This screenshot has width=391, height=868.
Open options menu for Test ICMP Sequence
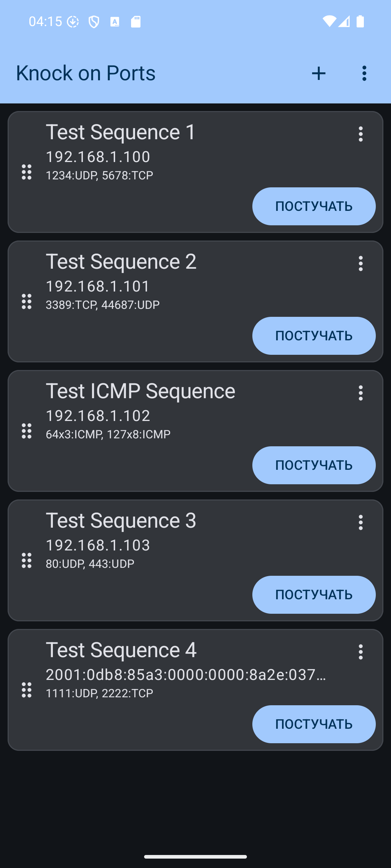coord(361,393)
